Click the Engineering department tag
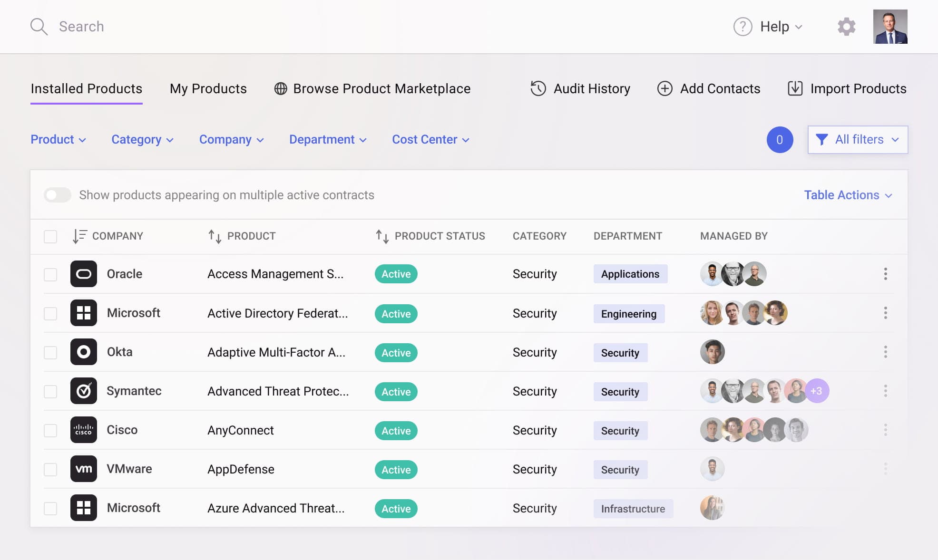The height and width of the screenshot is (560, 938). [629, 314]
